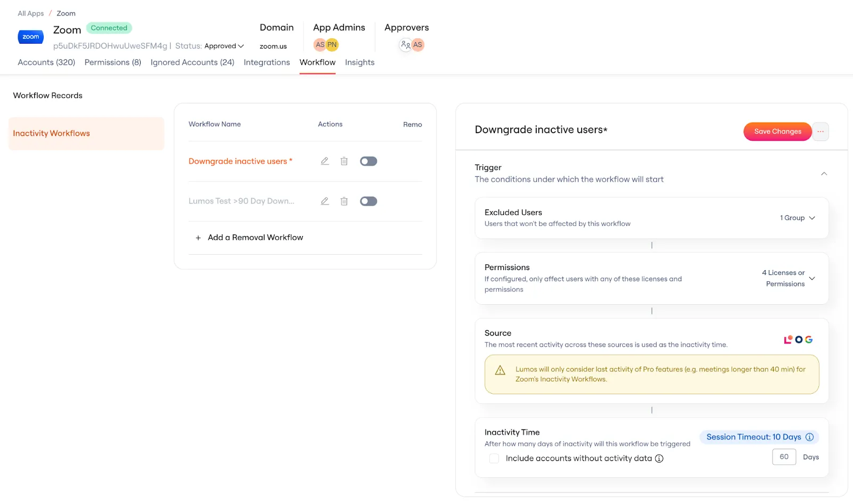Click Save Changes button

(777, 132)
